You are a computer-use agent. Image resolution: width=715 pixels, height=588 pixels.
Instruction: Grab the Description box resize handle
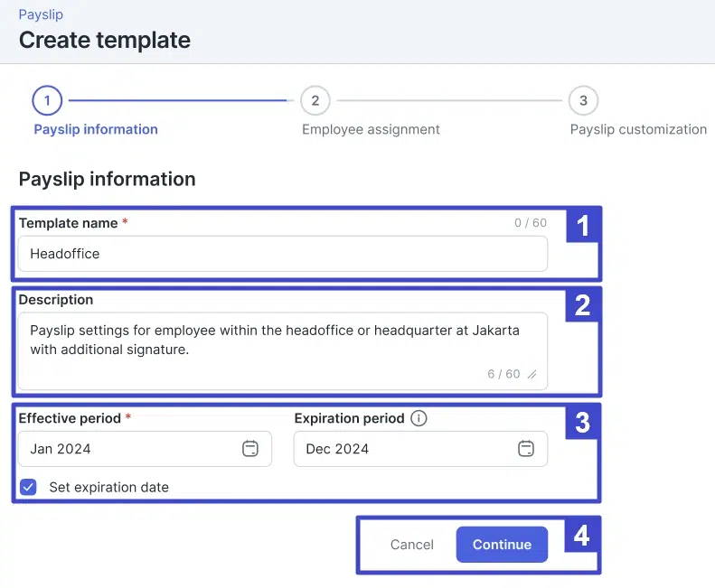[x=532, y=374]
